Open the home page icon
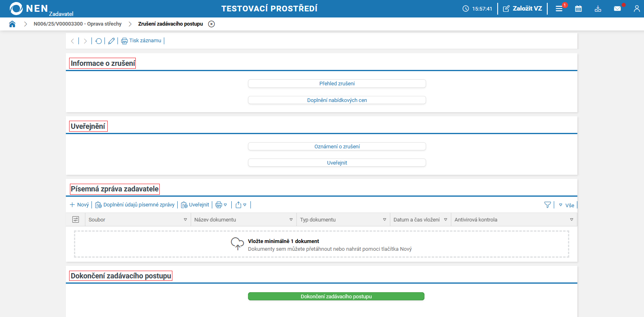 tap(12, 24)
